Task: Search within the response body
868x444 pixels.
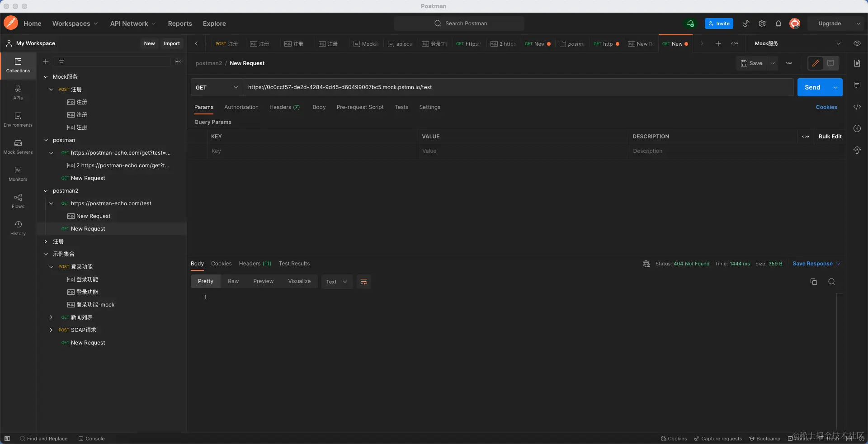Action: pos(831,282)
